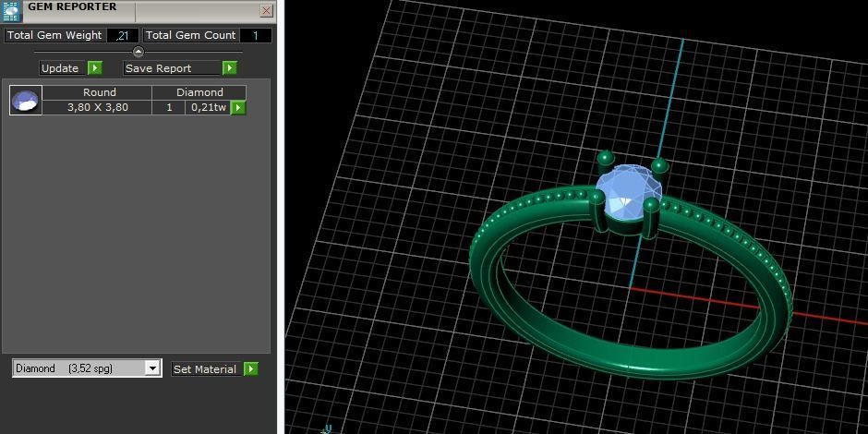Click the Round shape cell
868x434 pixels.
point(98,92)
